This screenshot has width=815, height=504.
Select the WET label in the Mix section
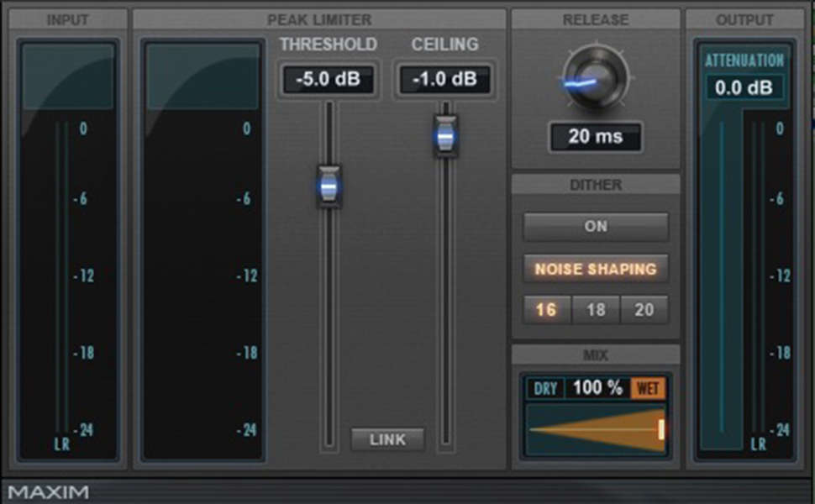(x=649, y=388)
